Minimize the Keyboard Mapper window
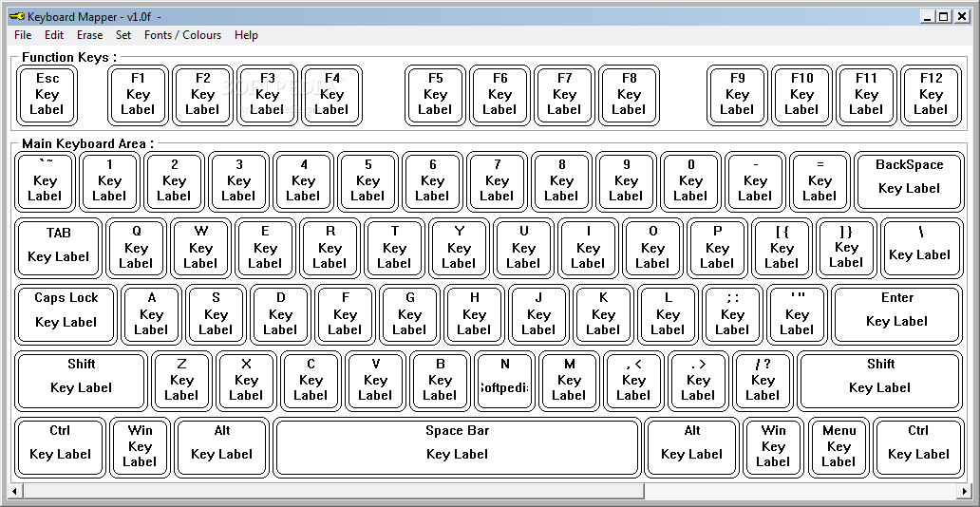This screenshot has width=980, height=507. click(x=928, y=17)
